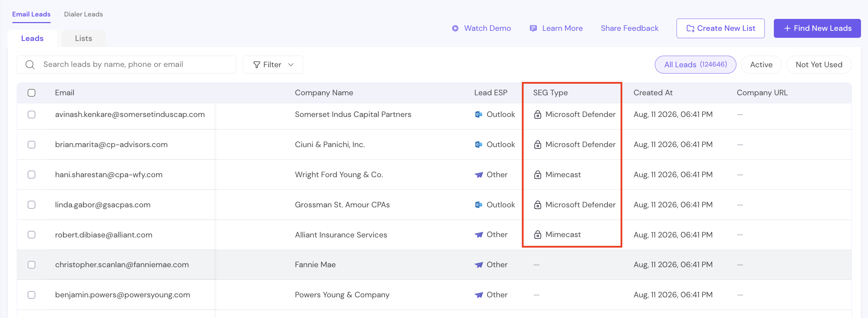Viewport: 868px width, 318px height.
Task: Switch to the Email Leads tab
Action: (x=31, y=14)
